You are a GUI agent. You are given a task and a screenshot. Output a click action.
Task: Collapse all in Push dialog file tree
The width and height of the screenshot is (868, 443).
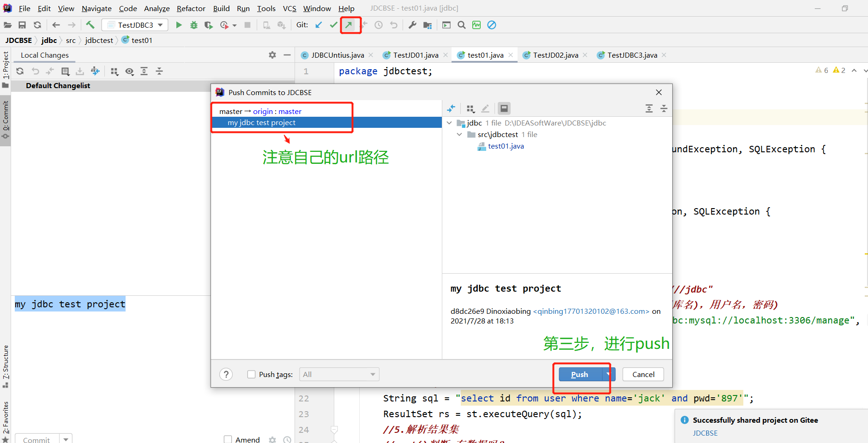[664, 108]
